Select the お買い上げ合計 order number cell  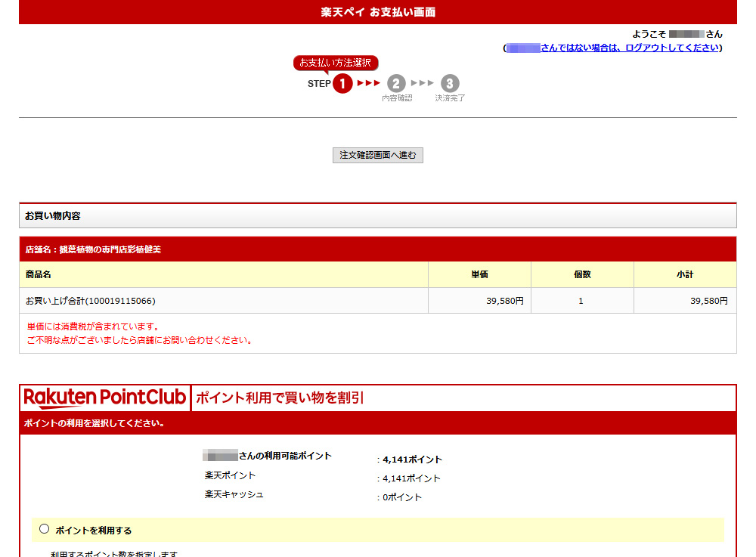tap(91, 301)
